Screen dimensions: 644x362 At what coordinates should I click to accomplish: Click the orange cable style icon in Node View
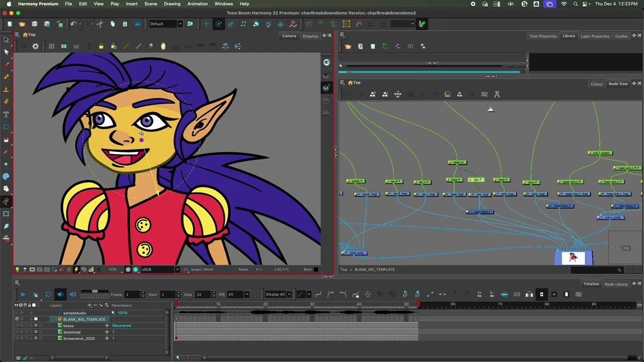(447, 94)
